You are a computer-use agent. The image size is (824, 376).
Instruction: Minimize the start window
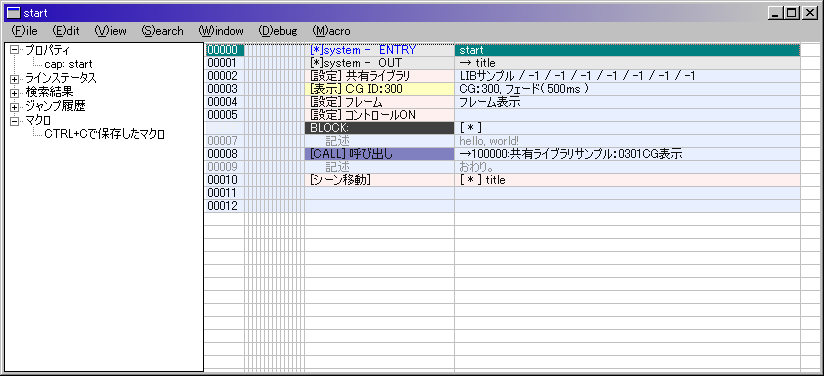775,13
